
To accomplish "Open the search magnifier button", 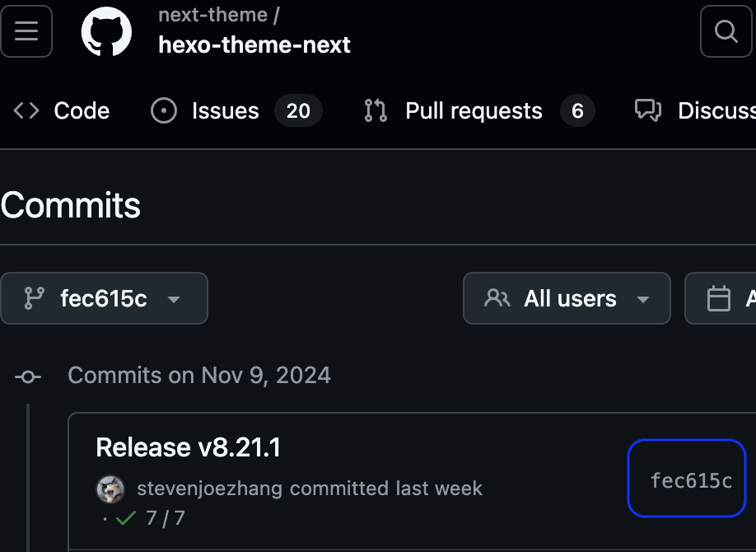I will pos(726,31).
